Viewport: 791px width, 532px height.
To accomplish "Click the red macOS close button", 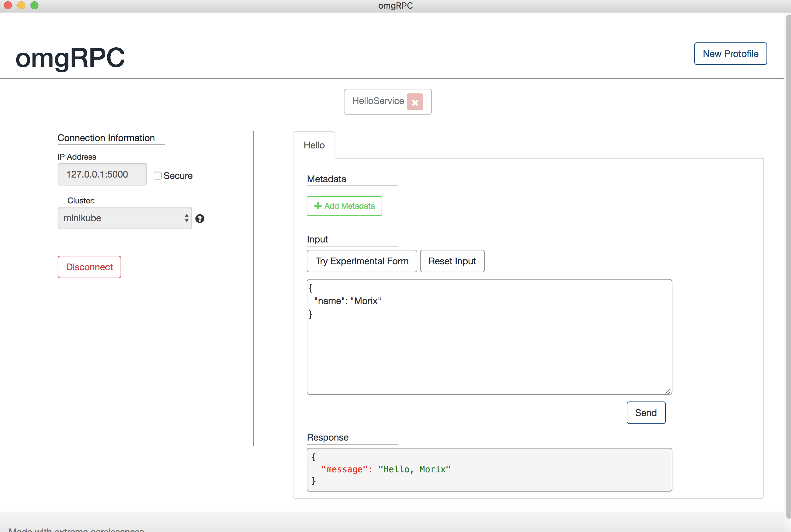I will pyautogui.click(x=8, y=5).
